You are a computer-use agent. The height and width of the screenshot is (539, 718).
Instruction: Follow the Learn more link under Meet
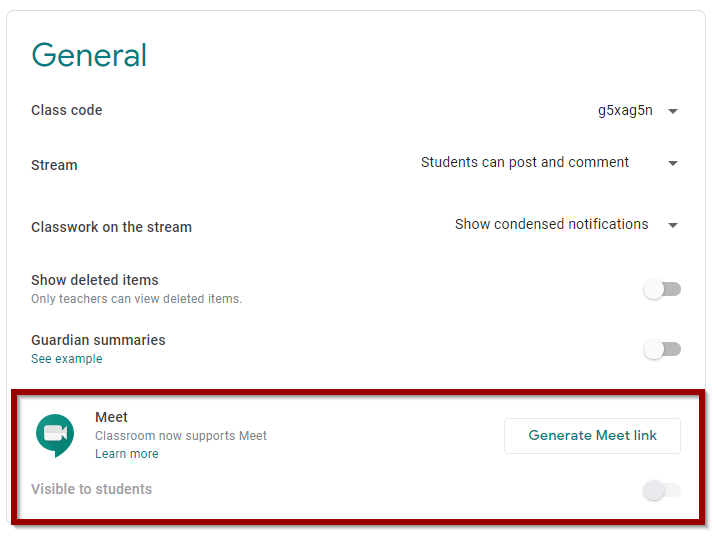click(127, 454)
